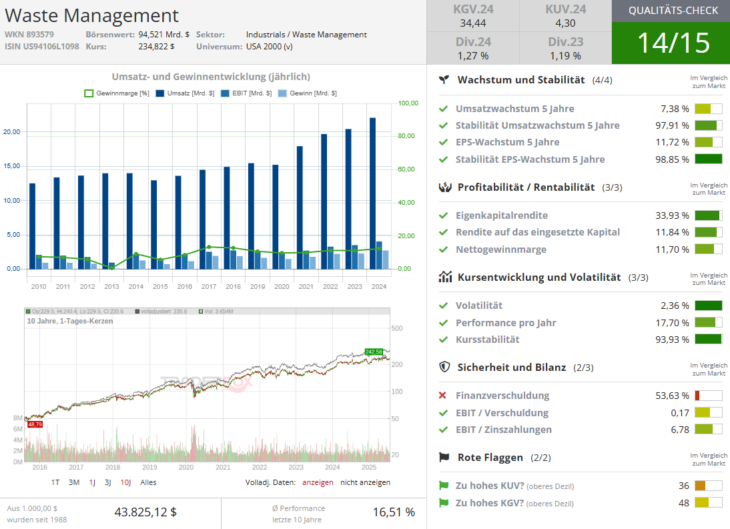Click the Kurs value 234,822 $

tap(156, 47)
